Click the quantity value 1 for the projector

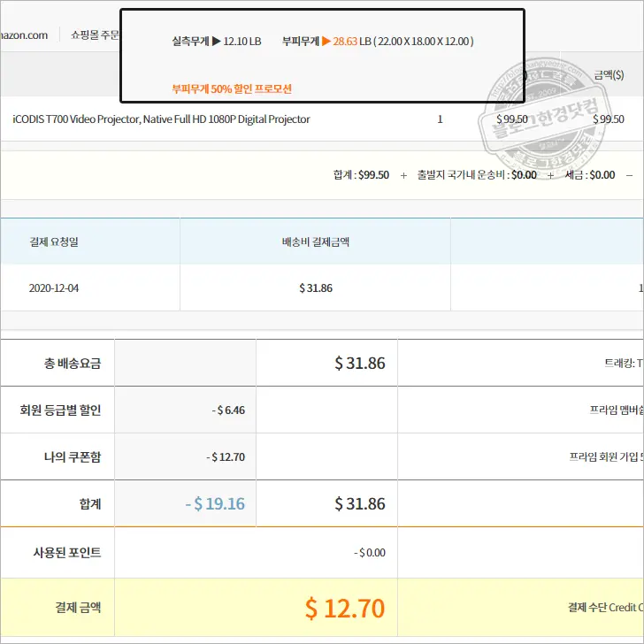[440, 119]
